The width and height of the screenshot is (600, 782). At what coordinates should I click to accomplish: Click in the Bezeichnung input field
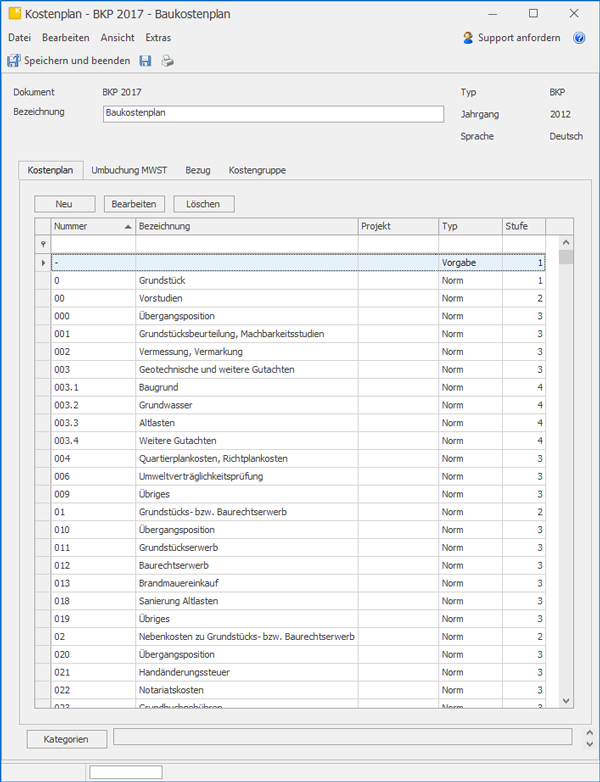point(273,114)
